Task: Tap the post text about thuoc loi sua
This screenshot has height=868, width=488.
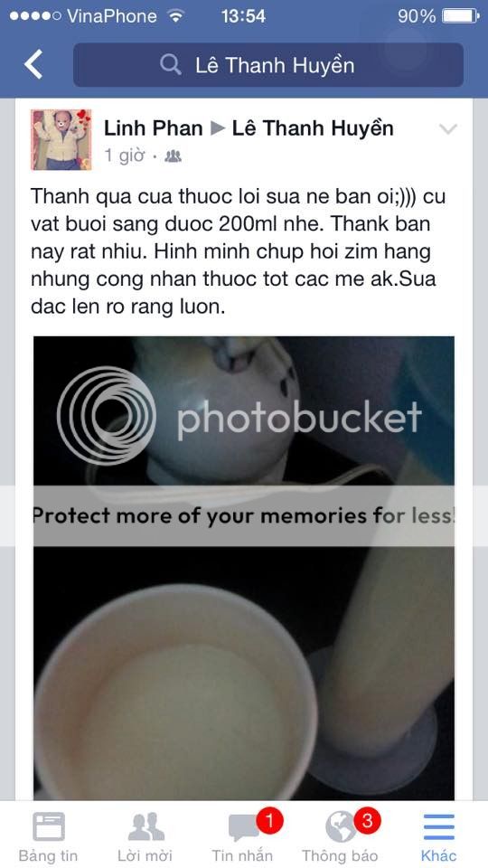Action: coord(234,252)
